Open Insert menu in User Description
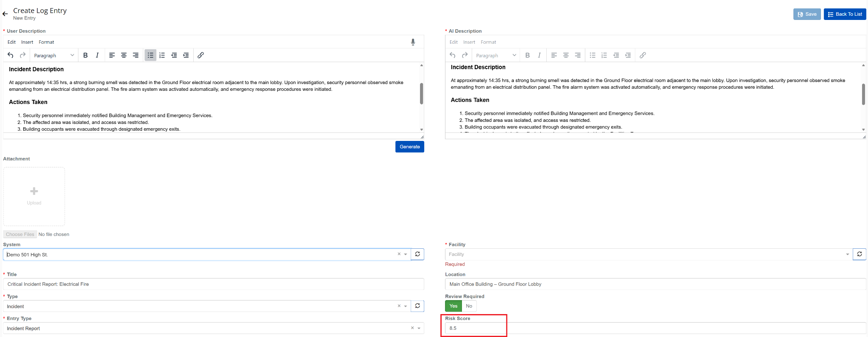This screenshot has width=868, height=337. [27, 42]
